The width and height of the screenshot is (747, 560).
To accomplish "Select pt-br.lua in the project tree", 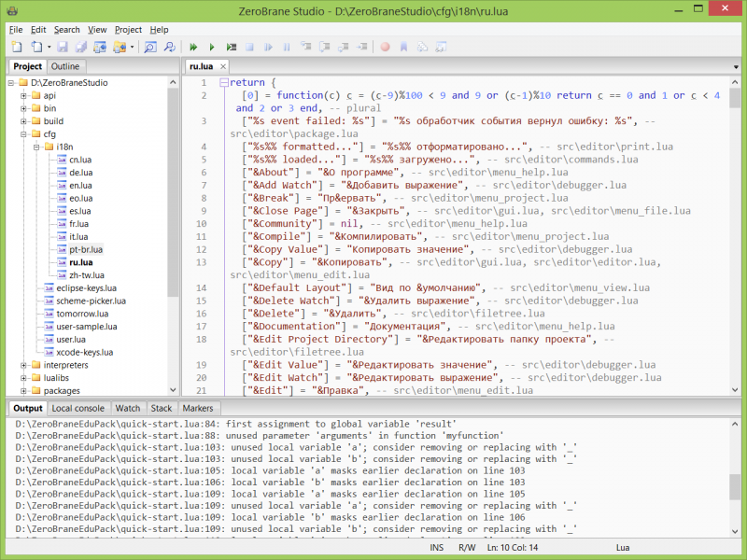I will (86, 249).
